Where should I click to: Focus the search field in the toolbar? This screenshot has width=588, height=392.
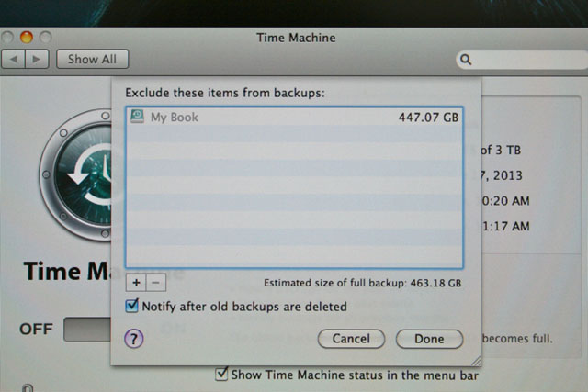[x=522, y=60]
